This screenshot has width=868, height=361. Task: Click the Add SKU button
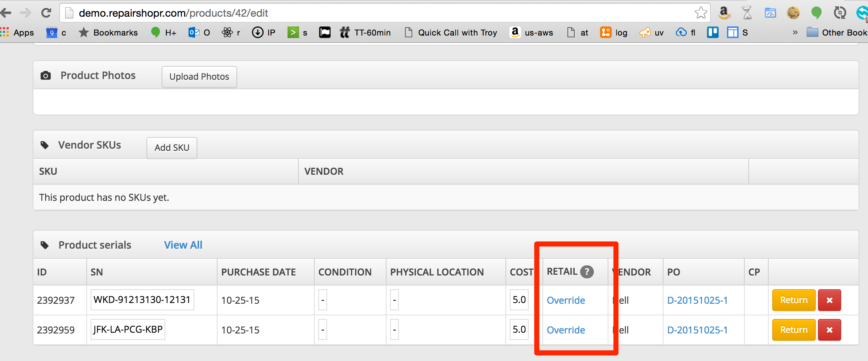(172, 148)
